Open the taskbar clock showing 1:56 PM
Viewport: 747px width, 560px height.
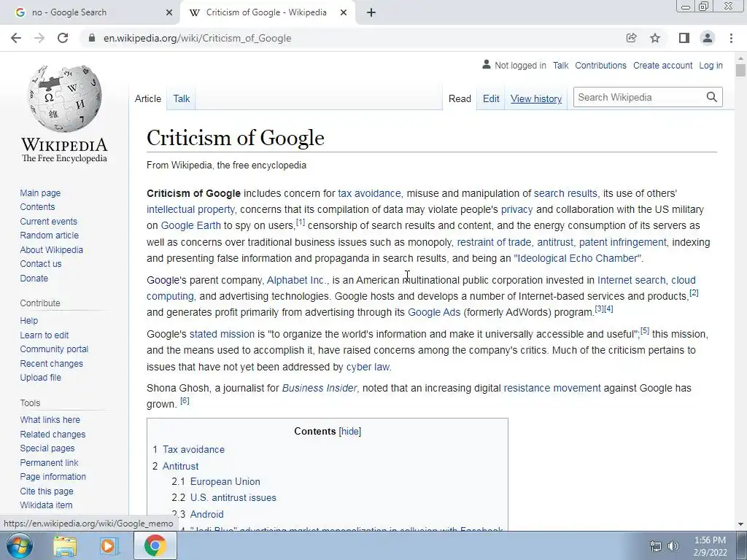point(710,546)
